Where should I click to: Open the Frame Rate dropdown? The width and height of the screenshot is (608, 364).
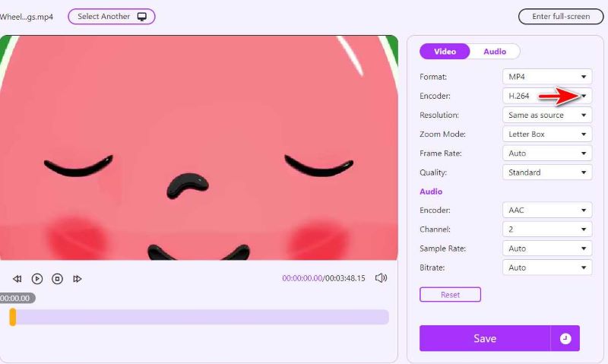click(546, 154)
